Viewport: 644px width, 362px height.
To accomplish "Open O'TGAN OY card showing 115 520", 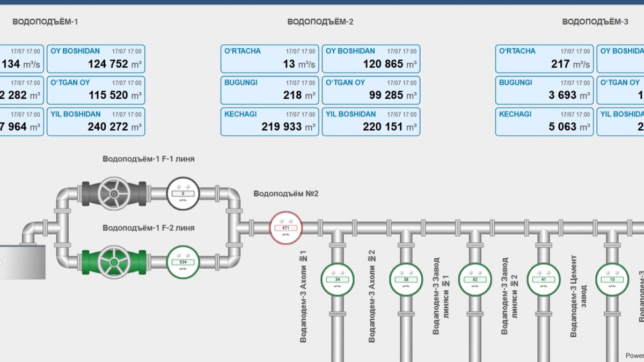I will point(96,91).
